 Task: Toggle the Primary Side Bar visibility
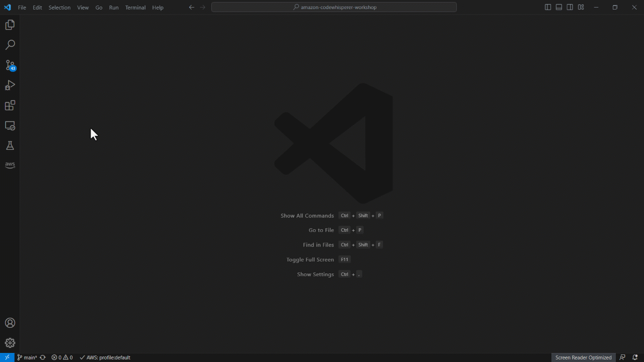[x=547, y=7]
